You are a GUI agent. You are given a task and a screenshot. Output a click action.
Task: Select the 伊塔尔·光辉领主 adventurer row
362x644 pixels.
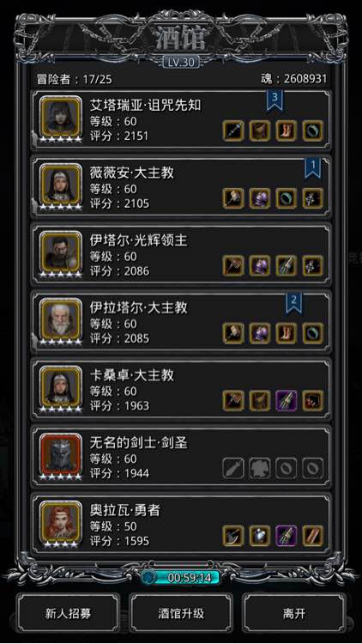point(181,254)
